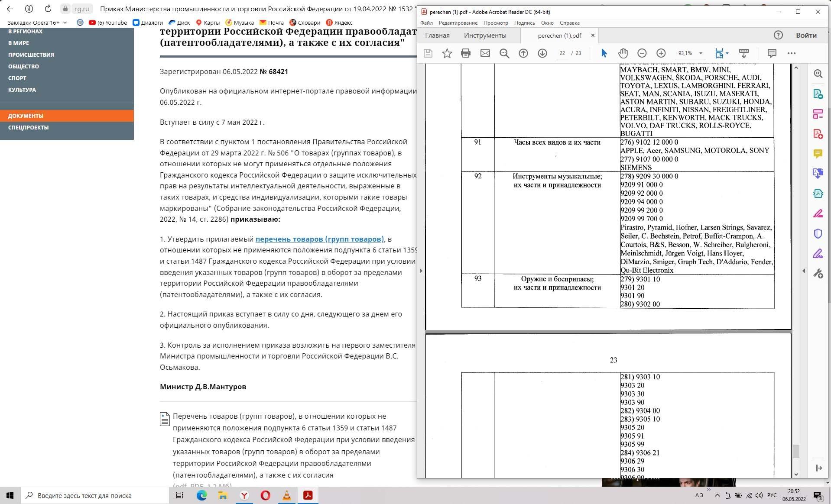Image resolution: width=831 pixels, height=504 pixels.
Task: Click the Save file icon in Acrobat toolbar
Action: 428,53
